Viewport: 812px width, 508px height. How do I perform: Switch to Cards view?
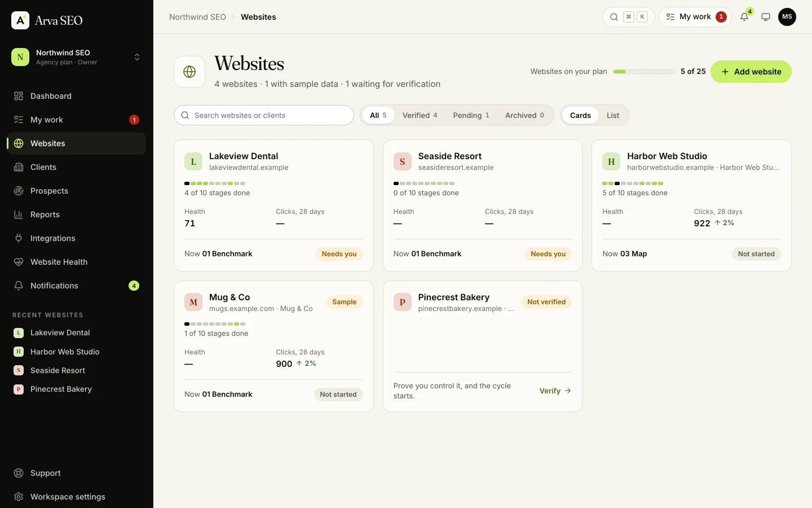click(580, 115)
